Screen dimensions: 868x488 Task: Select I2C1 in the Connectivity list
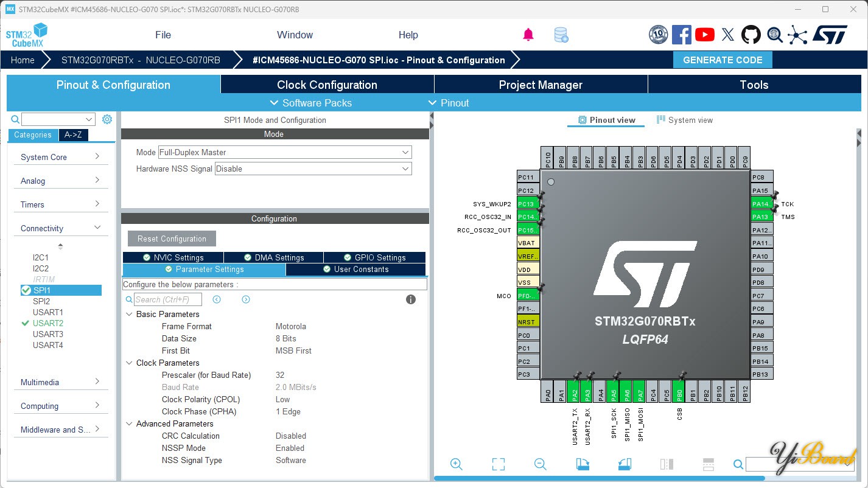pyautogui.click(x=41, y=257)
